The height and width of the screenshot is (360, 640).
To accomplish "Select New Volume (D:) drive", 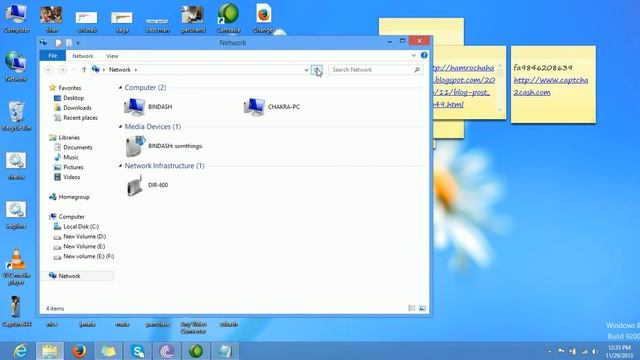I will coord(80,237).
